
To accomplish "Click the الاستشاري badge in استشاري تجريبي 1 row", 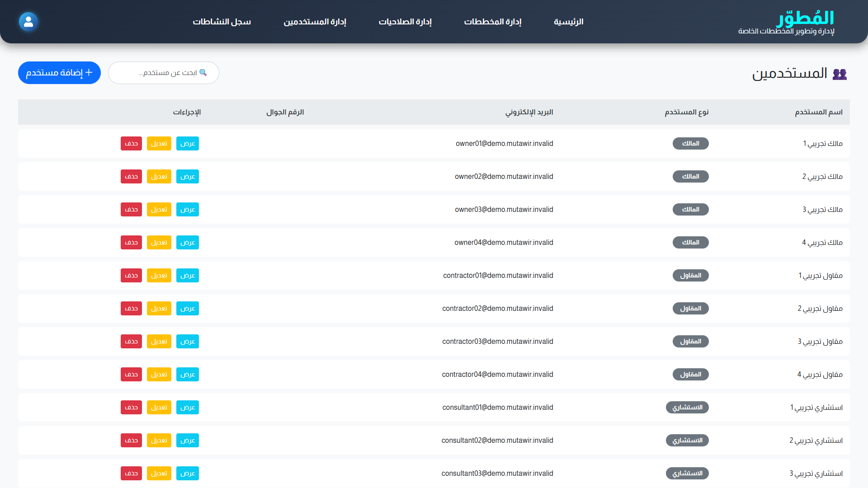I will click(687, 407).
